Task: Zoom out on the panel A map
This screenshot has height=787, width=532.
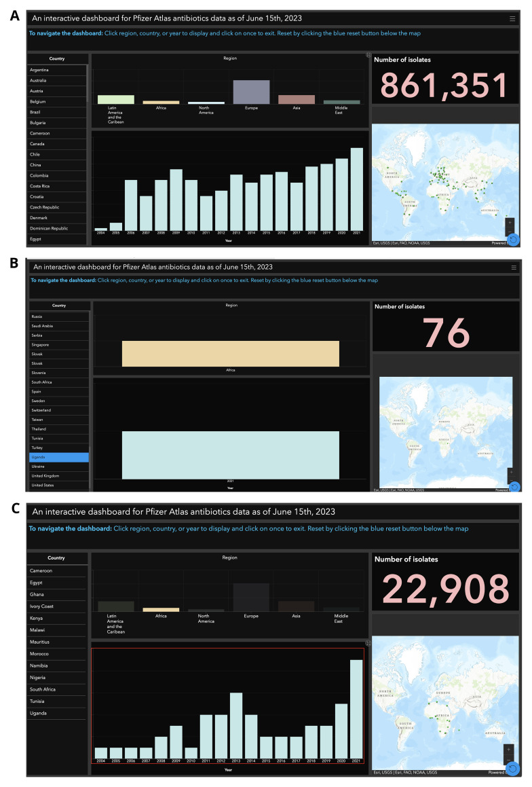Action: point(510,232)
